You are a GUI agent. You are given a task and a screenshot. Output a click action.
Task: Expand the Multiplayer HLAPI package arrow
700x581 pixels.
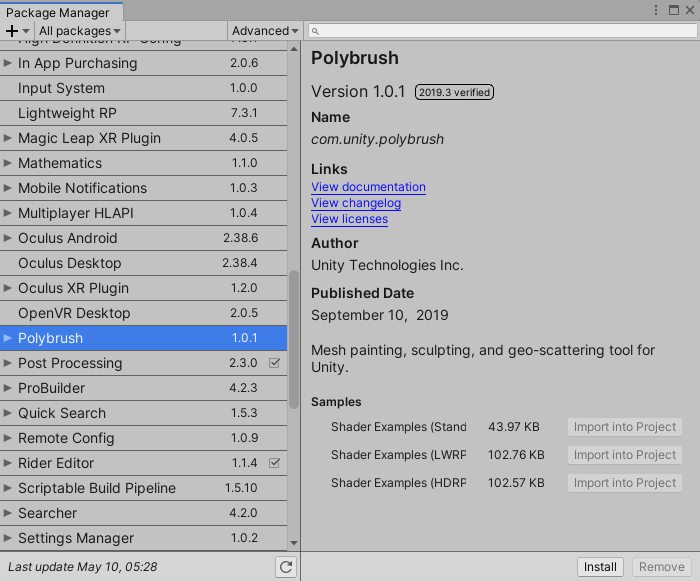(7, 213)
